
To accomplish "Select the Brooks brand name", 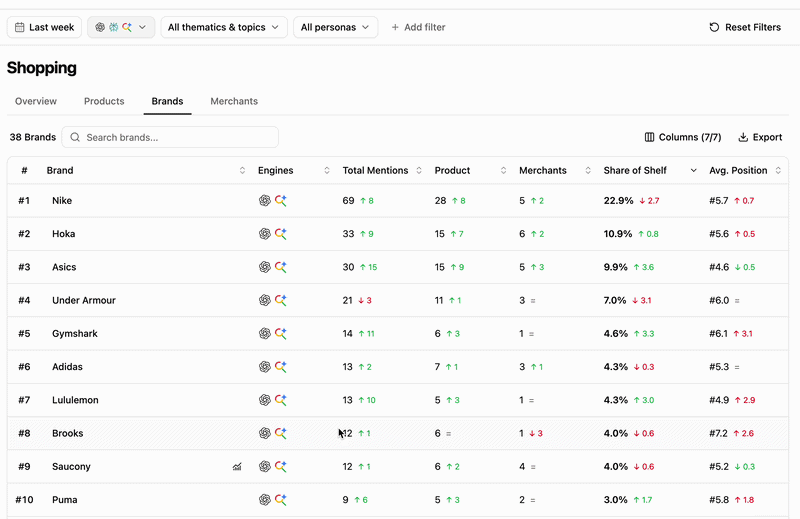I will click(67, 433).
